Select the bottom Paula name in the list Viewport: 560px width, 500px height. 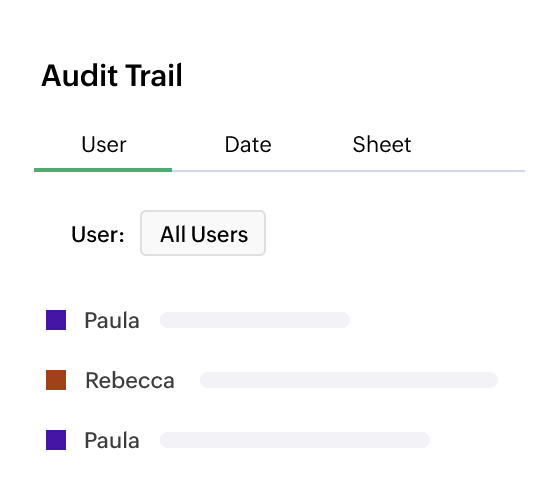112,440
